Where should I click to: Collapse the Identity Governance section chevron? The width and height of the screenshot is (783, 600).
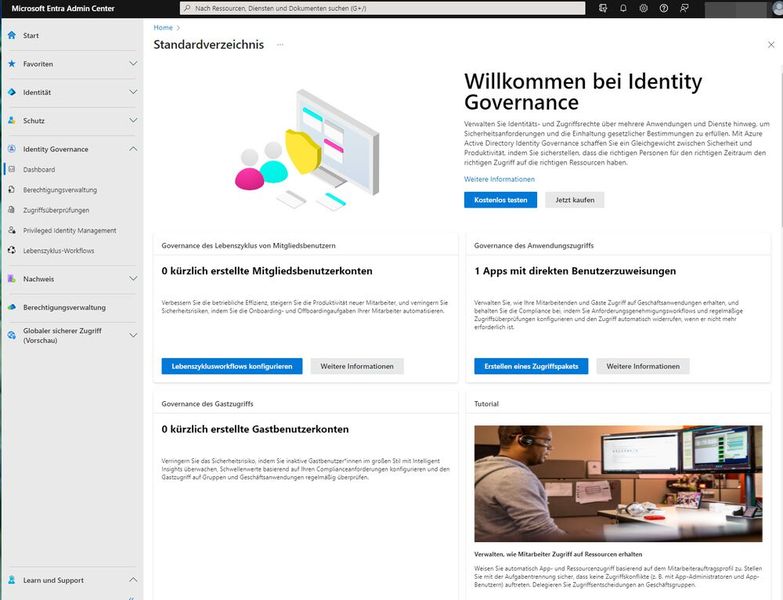(x=133, y=149)
